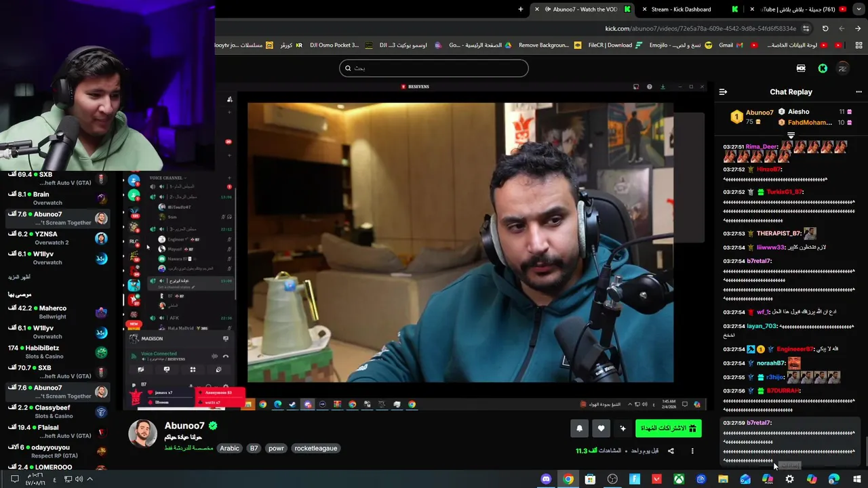The width and height of the screenshot is (868, 488).
Task: Click the green Kick icon in header
Action: pyautogui.click(x=823, y=68)
